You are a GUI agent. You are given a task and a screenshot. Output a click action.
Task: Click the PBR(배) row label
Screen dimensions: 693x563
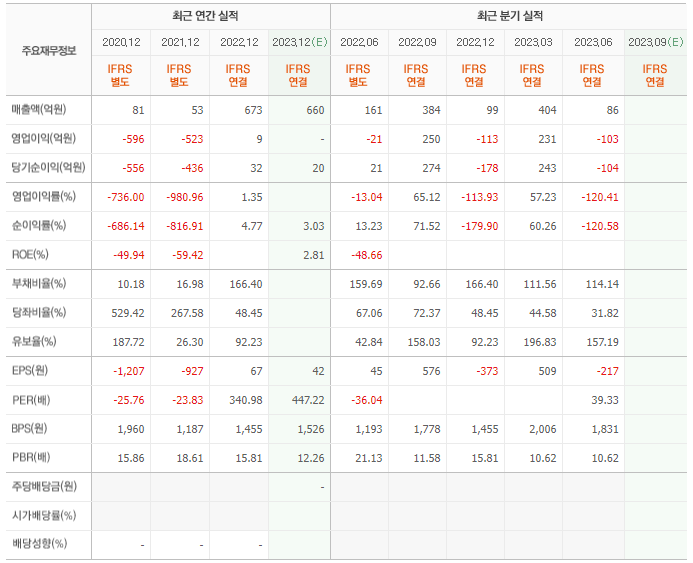click(31, 457)
